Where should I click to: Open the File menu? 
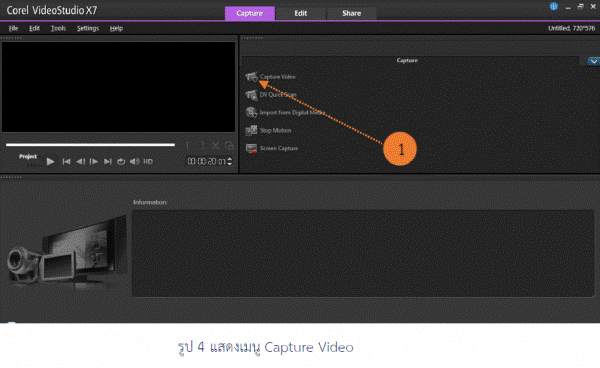(x=13, y=28)
